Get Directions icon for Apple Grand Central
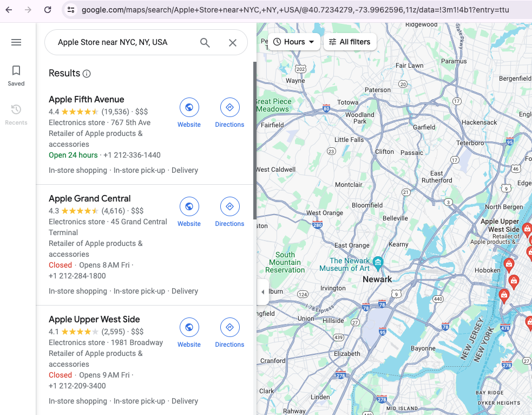The height and width of the screenshot is (415, 532). coord(229,206)
